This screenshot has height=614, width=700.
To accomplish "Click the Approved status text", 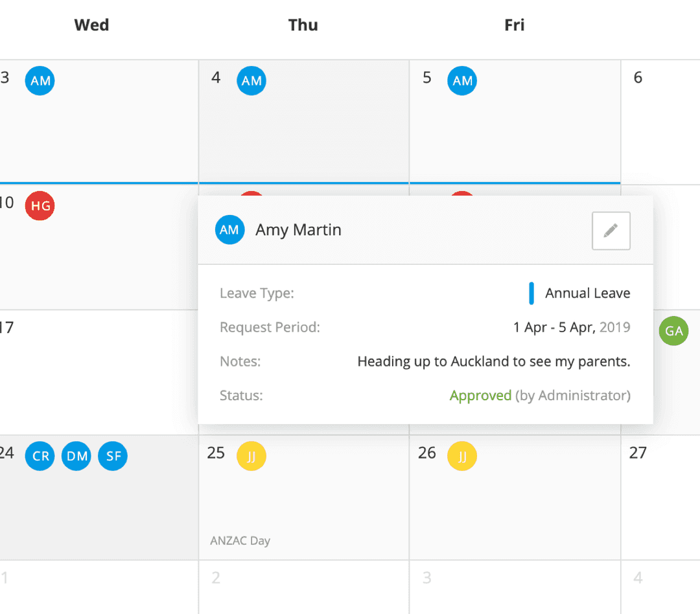I will point(481,395).
